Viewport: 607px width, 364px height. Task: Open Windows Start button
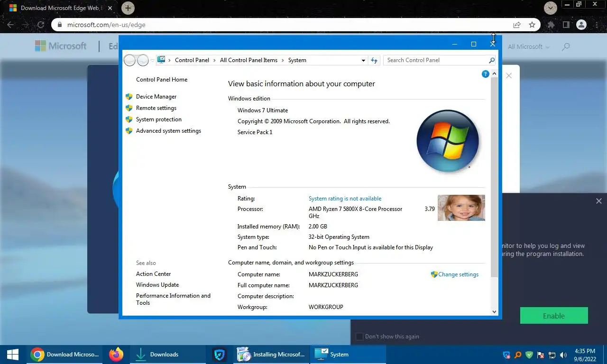[12, 355]
